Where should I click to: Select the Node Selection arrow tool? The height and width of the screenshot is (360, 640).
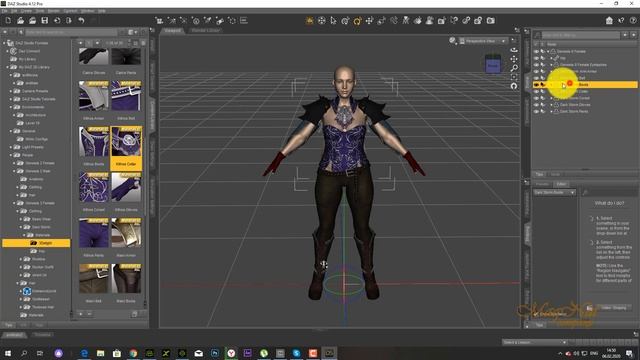(x=333, y=20)
